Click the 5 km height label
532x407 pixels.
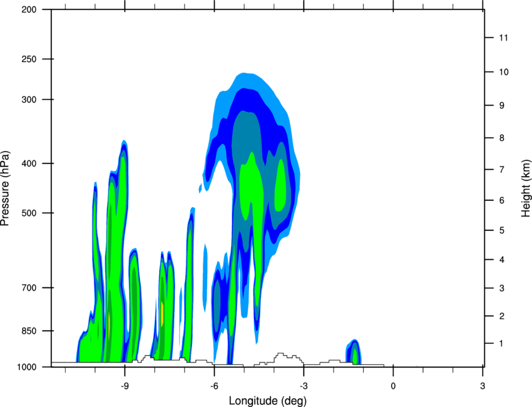[x=502, y=230]
